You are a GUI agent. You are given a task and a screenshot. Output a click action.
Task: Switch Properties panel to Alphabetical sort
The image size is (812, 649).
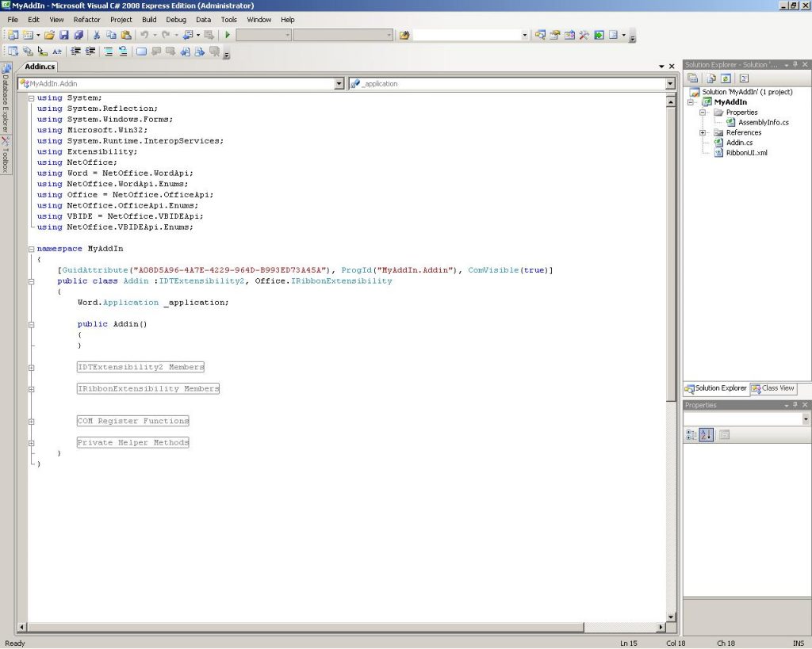[x=706, y=435]
